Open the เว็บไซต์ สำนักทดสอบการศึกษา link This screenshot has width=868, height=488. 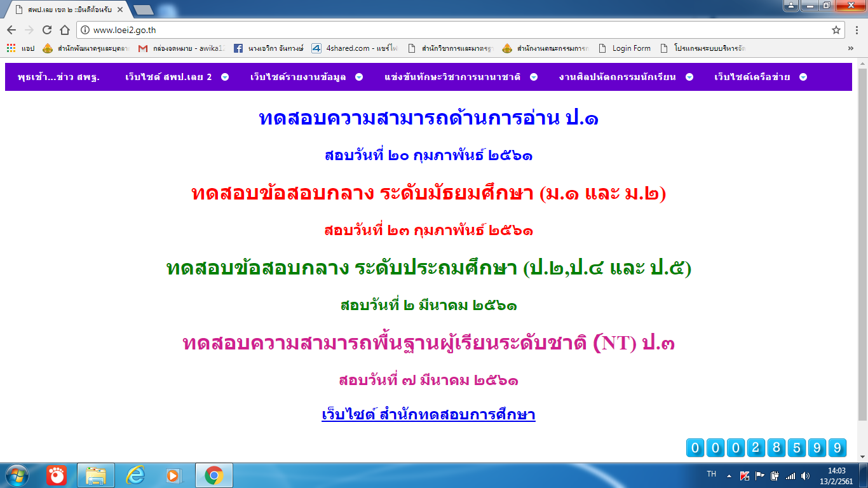point(428,415)
